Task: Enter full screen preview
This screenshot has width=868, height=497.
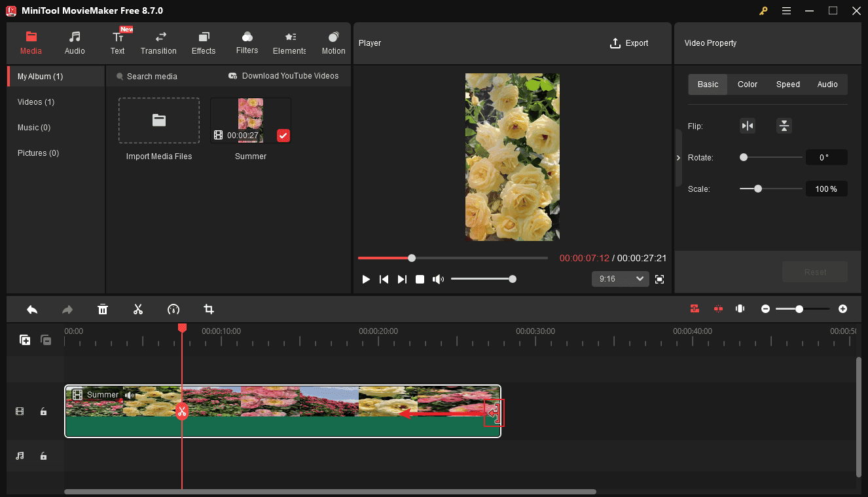Action: [x=659, y=280]
